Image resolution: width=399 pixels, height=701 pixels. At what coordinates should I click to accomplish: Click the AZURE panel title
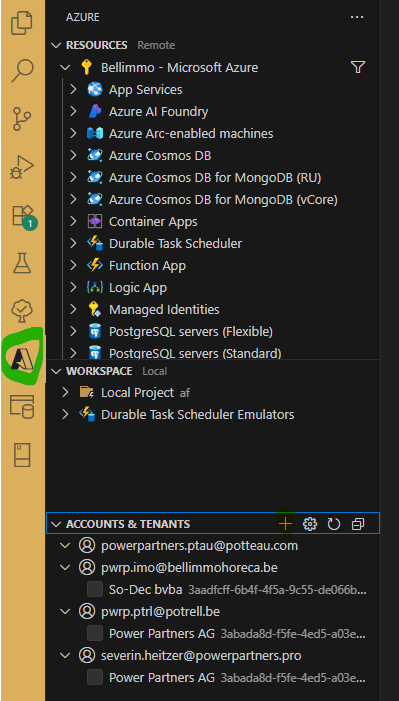[x=83, y=17]
